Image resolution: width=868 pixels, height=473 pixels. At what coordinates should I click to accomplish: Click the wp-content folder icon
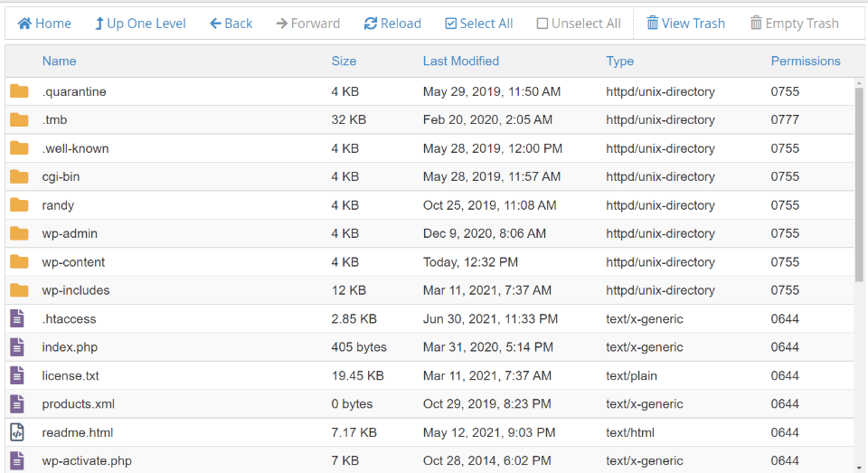point(19,261)
